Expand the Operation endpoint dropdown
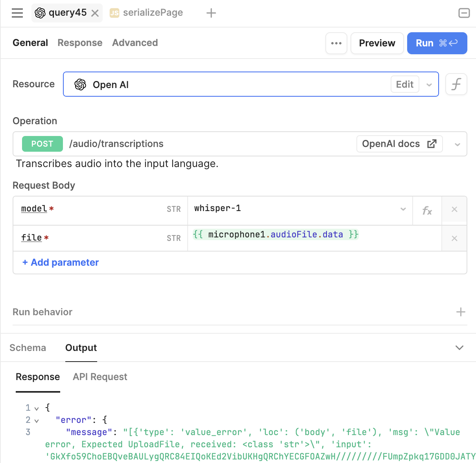476x463 pixels. (457, 144)
